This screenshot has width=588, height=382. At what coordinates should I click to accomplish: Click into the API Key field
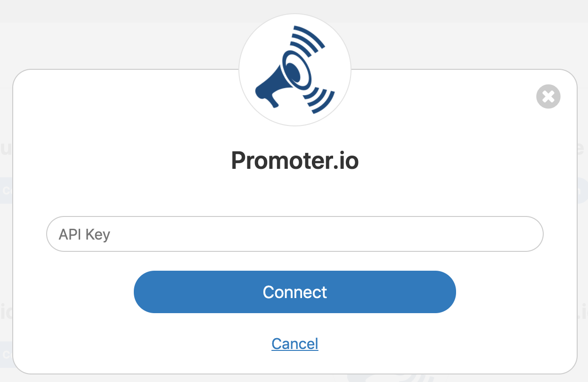click(x=295, y=234)
